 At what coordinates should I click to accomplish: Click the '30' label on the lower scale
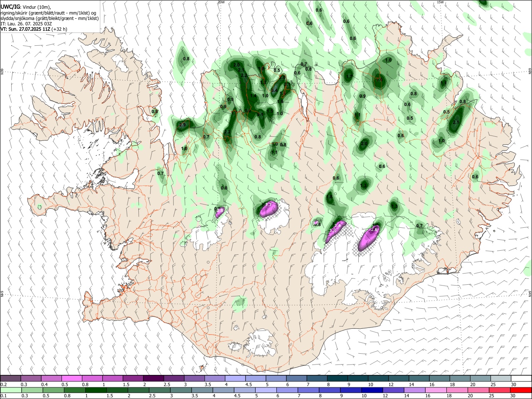pos(514,396)
